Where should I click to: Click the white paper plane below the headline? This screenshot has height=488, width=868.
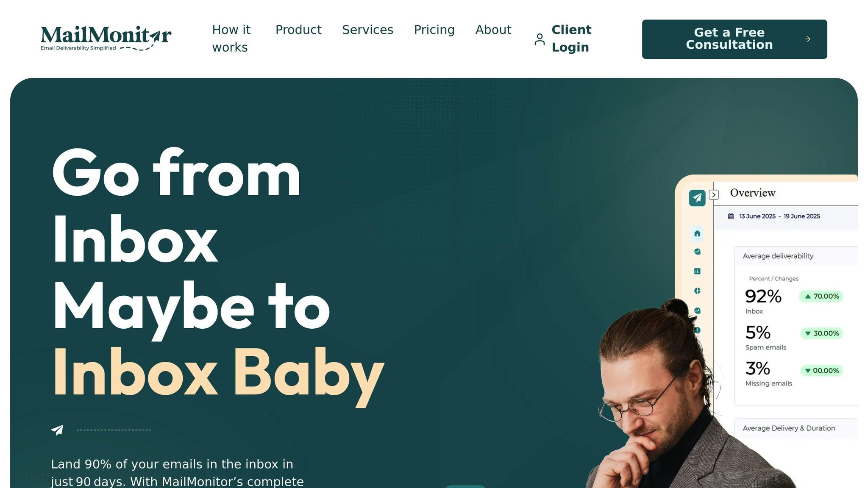click(57, 430)
